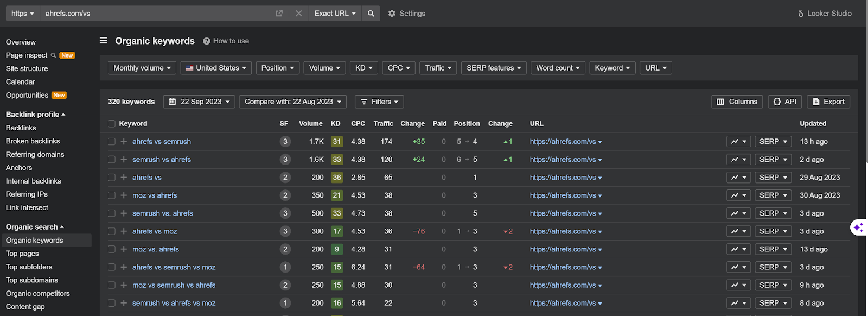
Task: Open the URL in new tab icon
Action: (x=279, y=14)
